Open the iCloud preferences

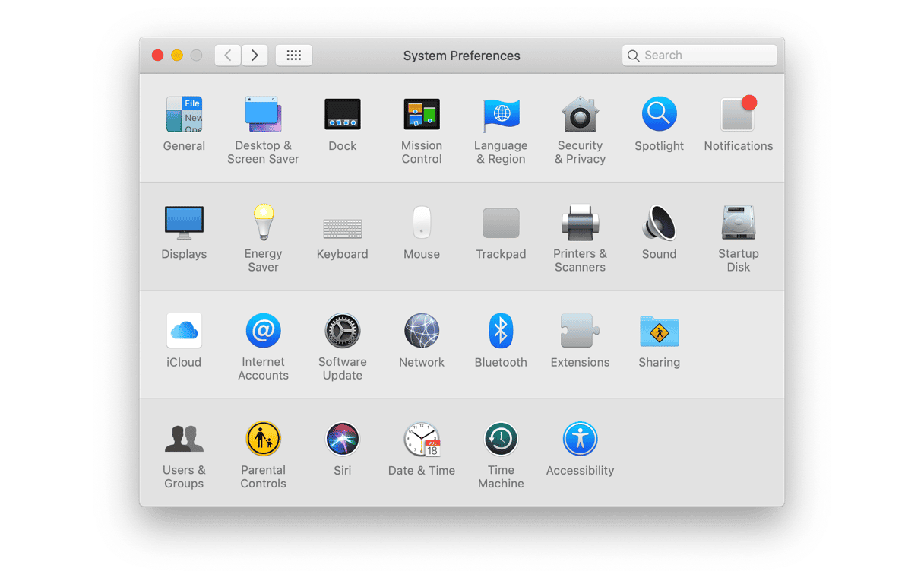(x=184, y=332)
